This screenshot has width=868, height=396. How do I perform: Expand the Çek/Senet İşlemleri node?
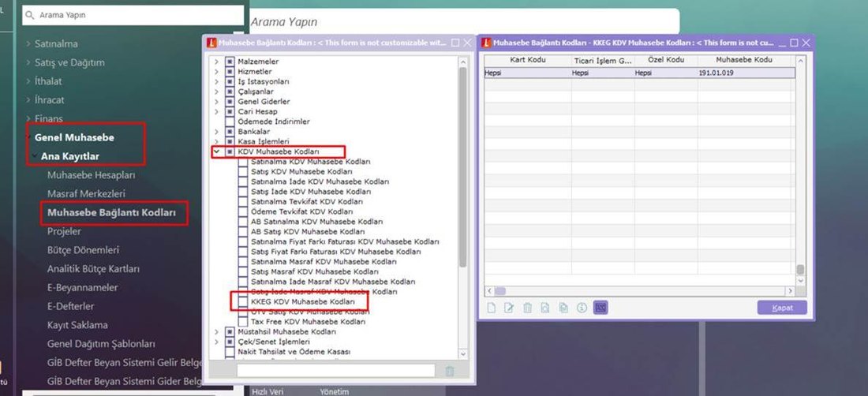tap(216, 342)
